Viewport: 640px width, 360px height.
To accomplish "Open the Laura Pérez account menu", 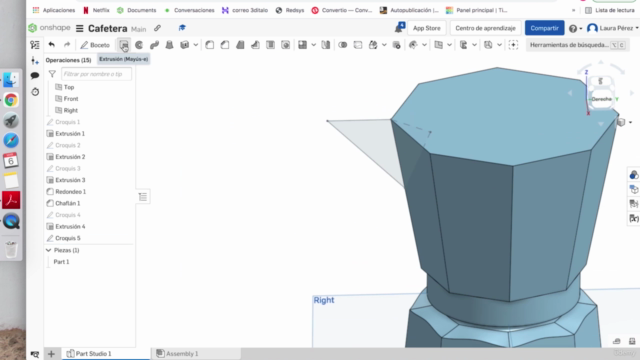I will click(612, 28).
